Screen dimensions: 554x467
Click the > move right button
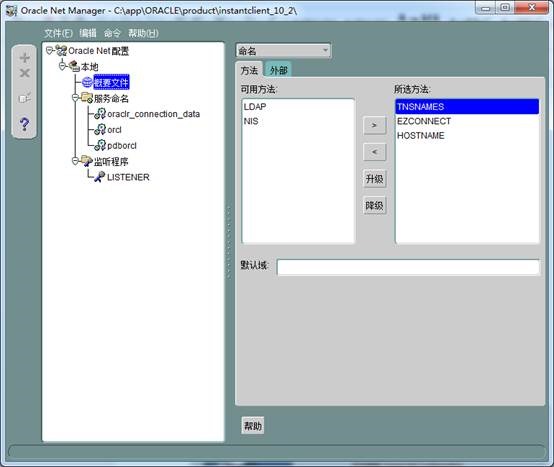pyautogui.click(x=375, y=125)
